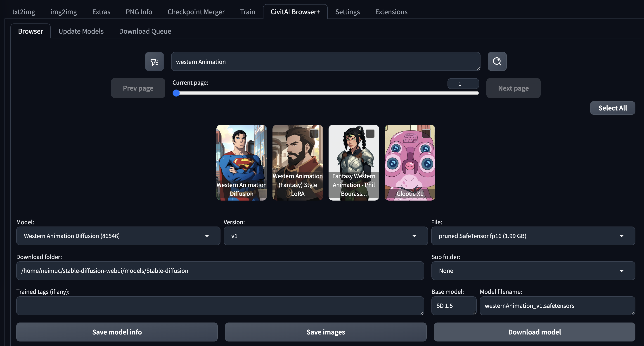Image resolution: width=644 pixels, height=346 pixels.
Task: Click the magnifying glass search icon
Action: 497,62
